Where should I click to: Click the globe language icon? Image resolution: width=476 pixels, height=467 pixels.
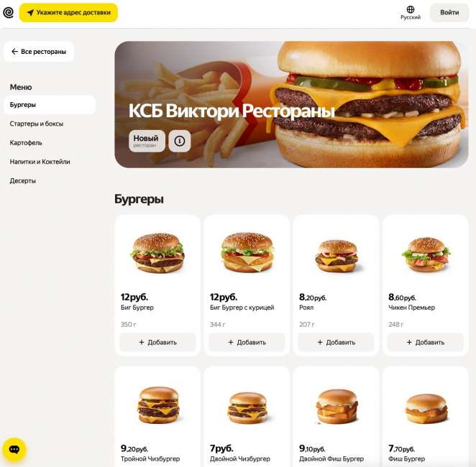point(411,9)
